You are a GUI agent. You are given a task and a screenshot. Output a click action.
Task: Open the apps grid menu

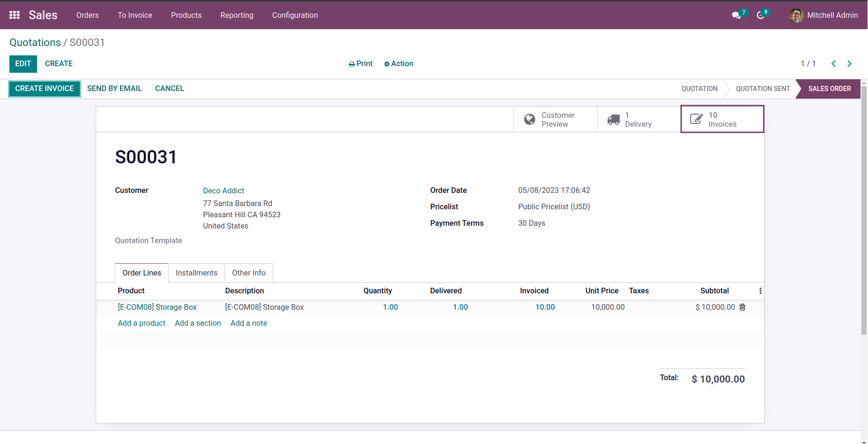pyautogui.click(x=15, y=15)
